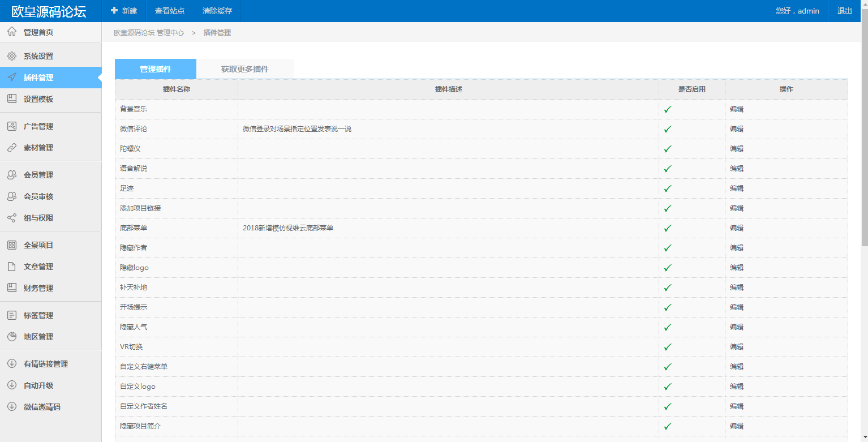The image size is (868, 442).
Task: Click 退出 to log out
Action: click(x=844, y=11)
